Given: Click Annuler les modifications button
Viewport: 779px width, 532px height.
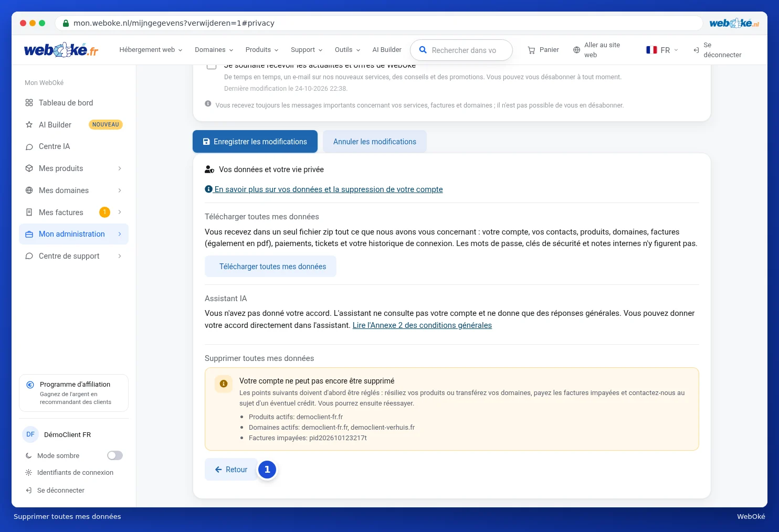Looking at the screenshot, I should 375,142.
